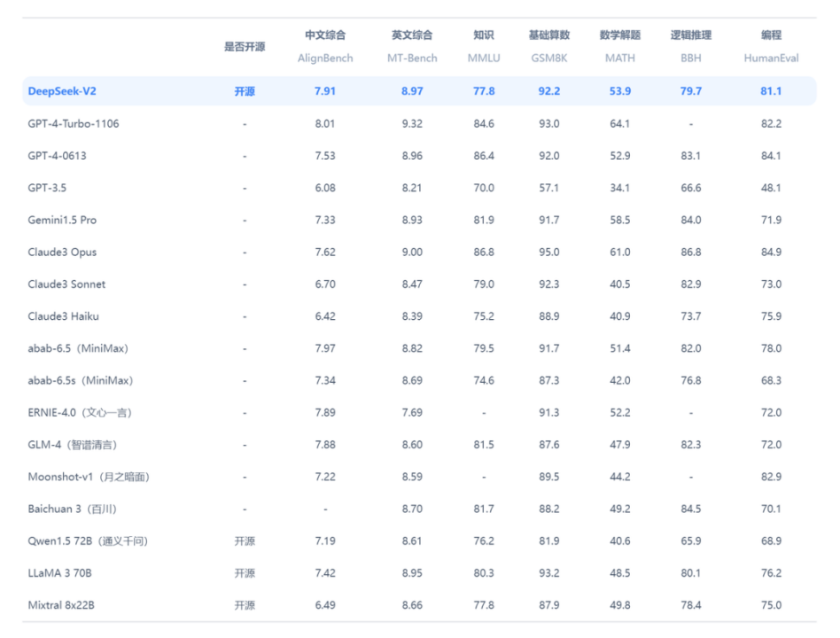840x638 pixels.
Task: Select the GPT-4-Turbo-1106 row label
Action: (x=74, y=124)
